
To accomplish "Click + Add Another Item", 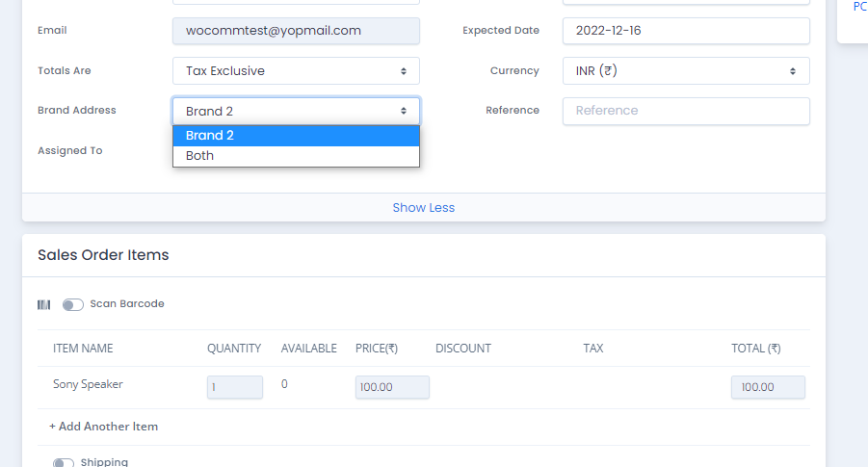I will click(103, 427).
